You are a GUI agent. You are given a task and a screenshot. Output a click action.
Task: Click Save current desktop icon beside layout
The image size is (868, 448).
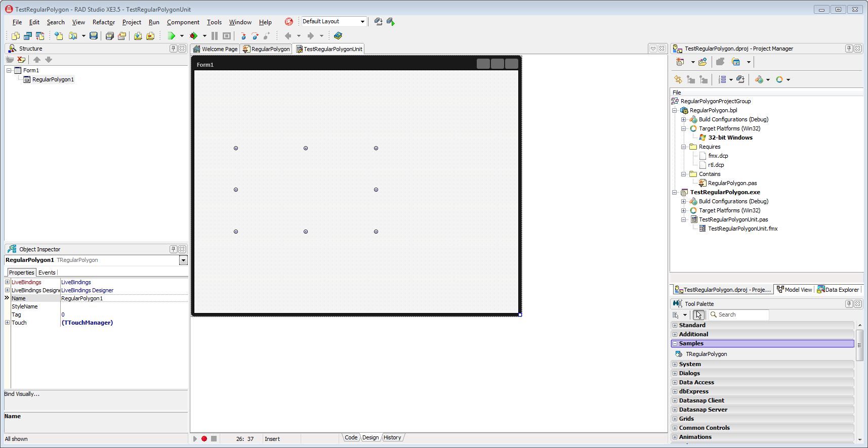[378, 22]
